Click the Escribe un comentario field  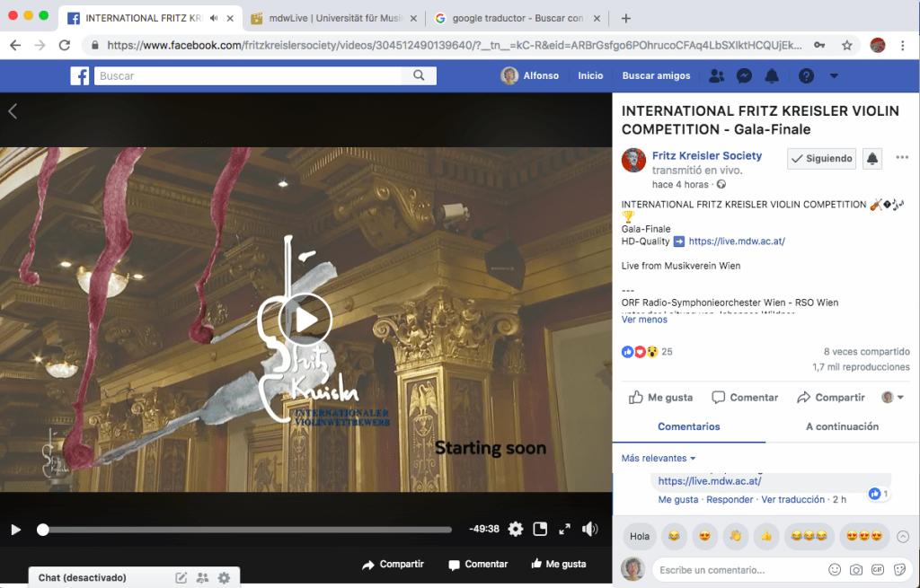point(737,570)
